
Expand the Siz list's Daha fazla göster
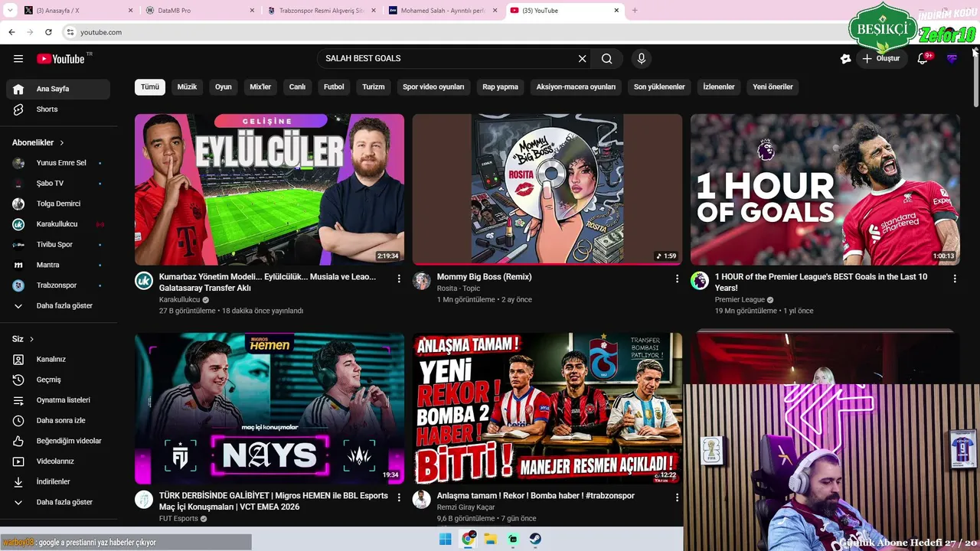(58, 502)
